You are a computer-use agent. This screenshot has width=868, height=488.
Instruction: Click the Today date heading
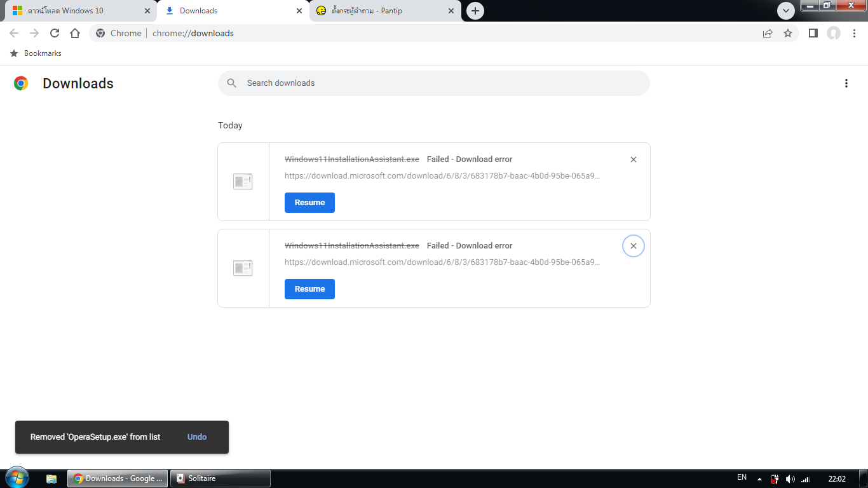(x=230, y=125)
